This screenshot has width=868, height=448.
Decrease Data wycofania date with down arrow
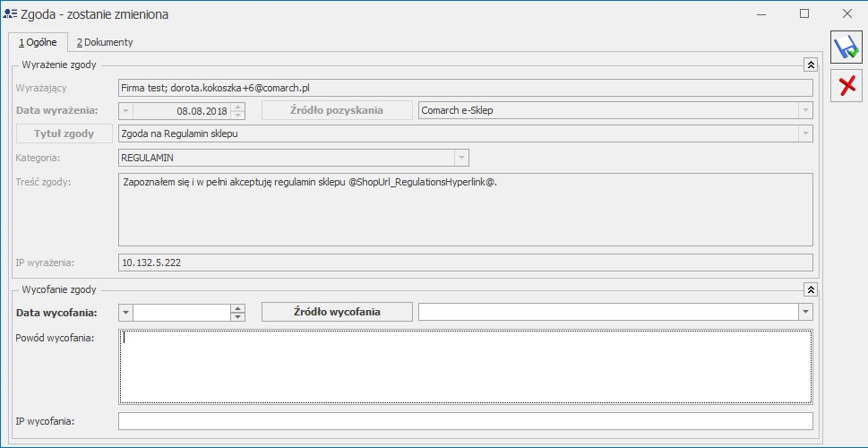pos(237,317)
